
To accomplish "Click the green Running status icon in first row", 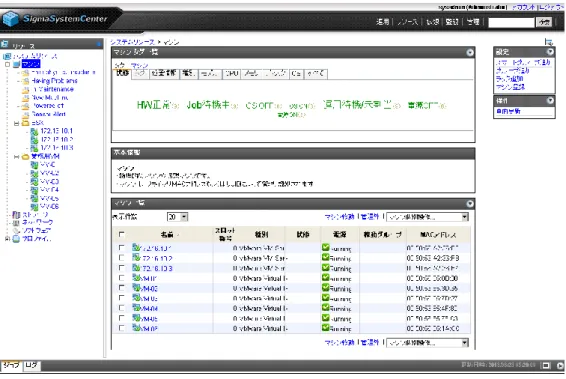I will coord(326,247).
